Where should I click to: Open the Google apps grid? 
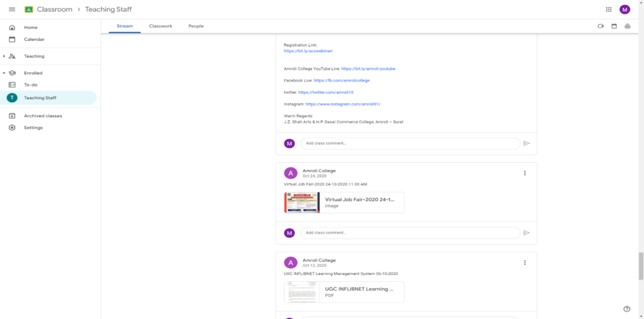pos(608,9)
